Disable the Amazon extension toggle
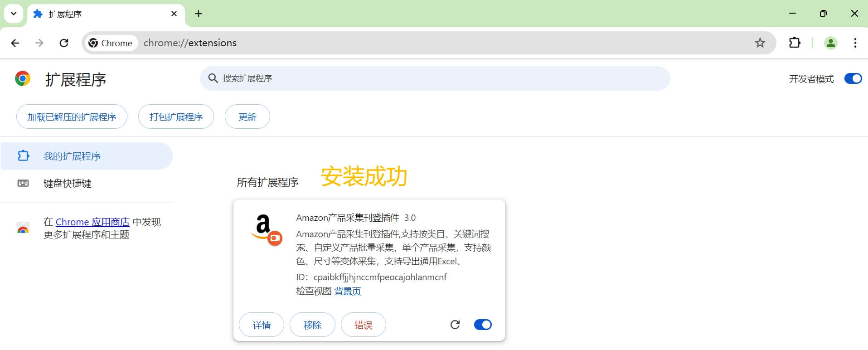The width and height of the screenshot is (868, 350). pos(483,325)
